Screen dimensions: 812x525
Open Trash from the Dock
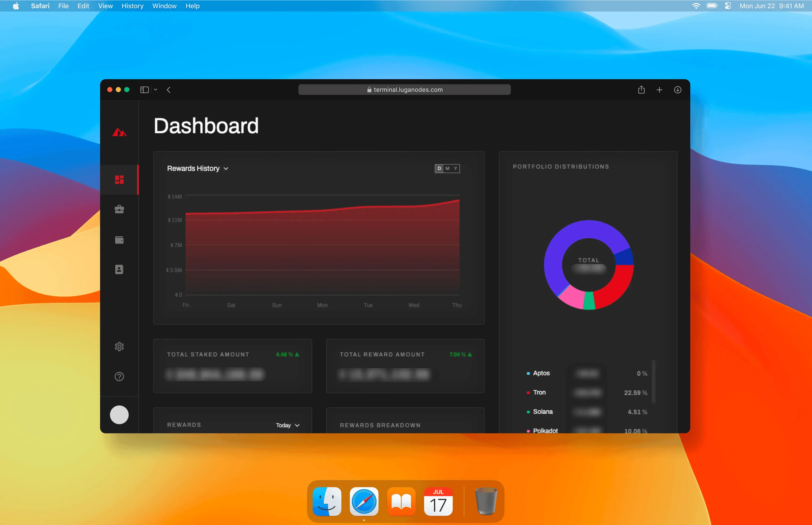coord(486,501)
